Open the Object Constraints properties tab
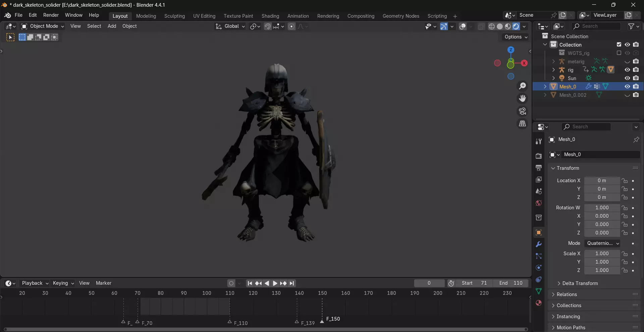The width and height of the screenshot is (644, 332). 539,279
